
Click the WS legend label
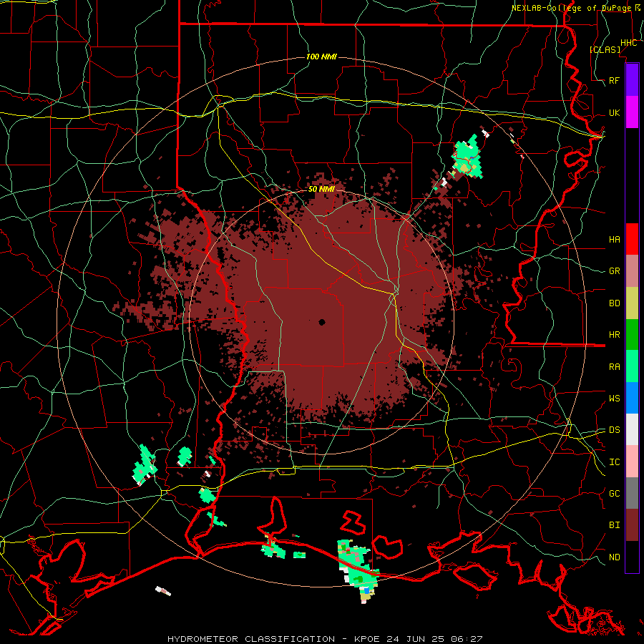click(614, 398)
